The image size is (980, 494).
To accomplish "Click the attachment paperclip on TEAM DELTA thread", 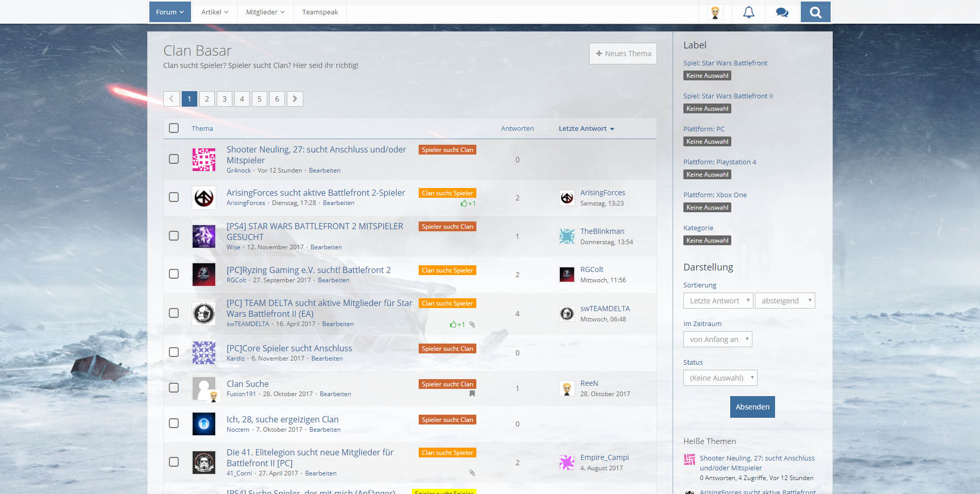I will point(472,325).
